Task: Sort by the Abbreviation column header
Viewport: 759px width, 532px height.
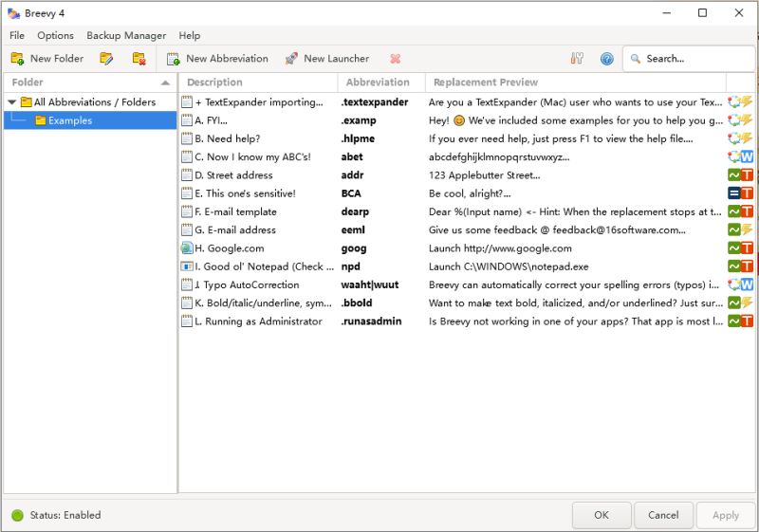Action: click(x=381, y=83)
